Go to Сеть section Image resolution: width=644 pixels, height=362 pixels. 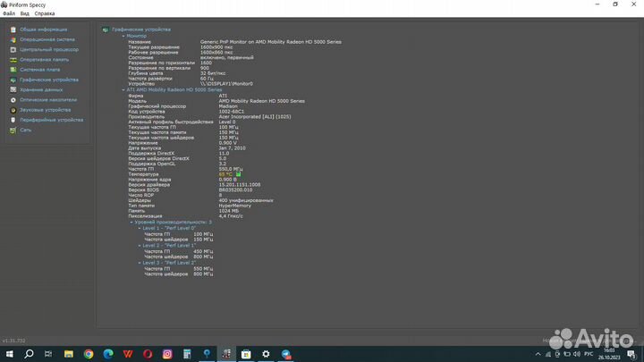[x=25, y=130]
